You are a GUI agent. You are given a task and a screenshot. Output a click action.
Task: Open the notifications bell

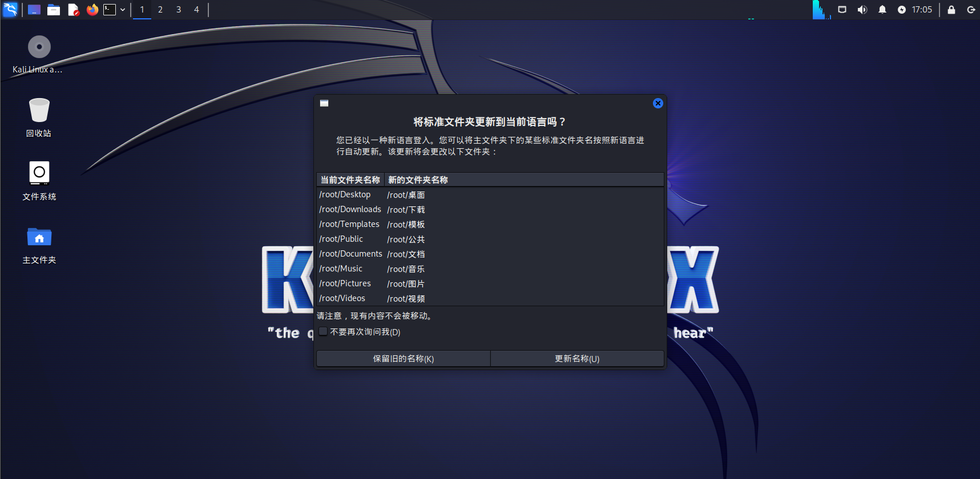pyautogui.click(x=882, y=10)
